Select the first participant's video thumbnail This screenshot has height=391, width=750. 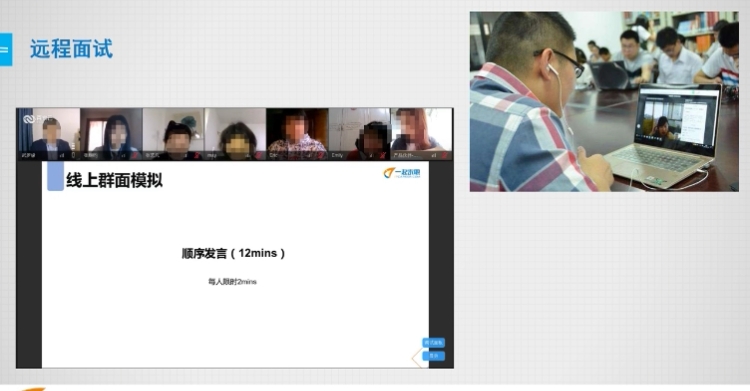tap(48, 134)
